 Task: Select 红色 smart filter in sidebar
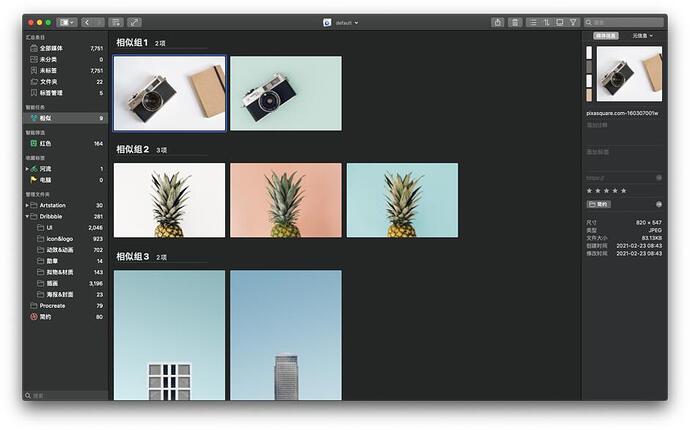[x=45, y=143]
